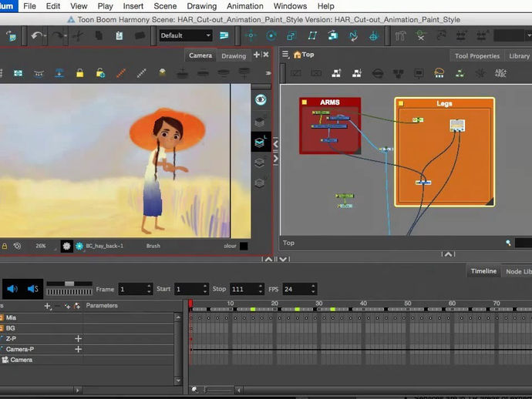Screen dimensions: 532x399
Task: Open the Default workspace dropdown
Action: coord(186,35)
